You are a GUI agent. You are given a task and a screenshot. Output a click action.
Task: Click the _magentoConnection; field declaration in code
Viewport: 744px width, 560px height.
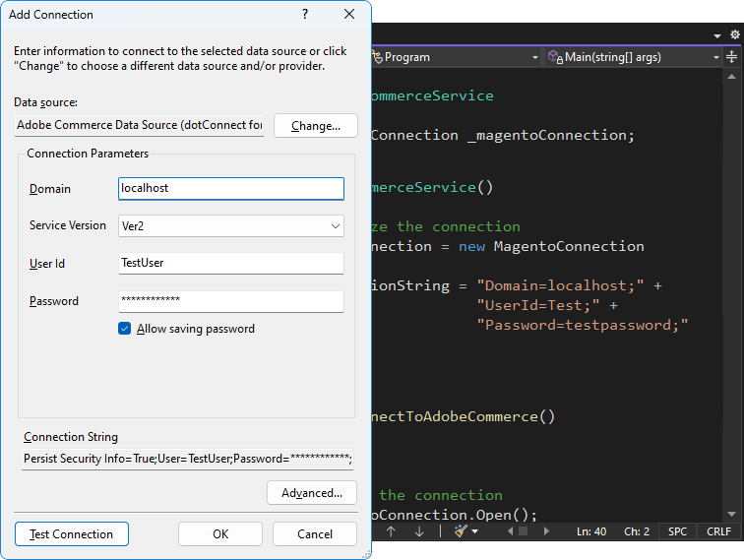(551, 135)
